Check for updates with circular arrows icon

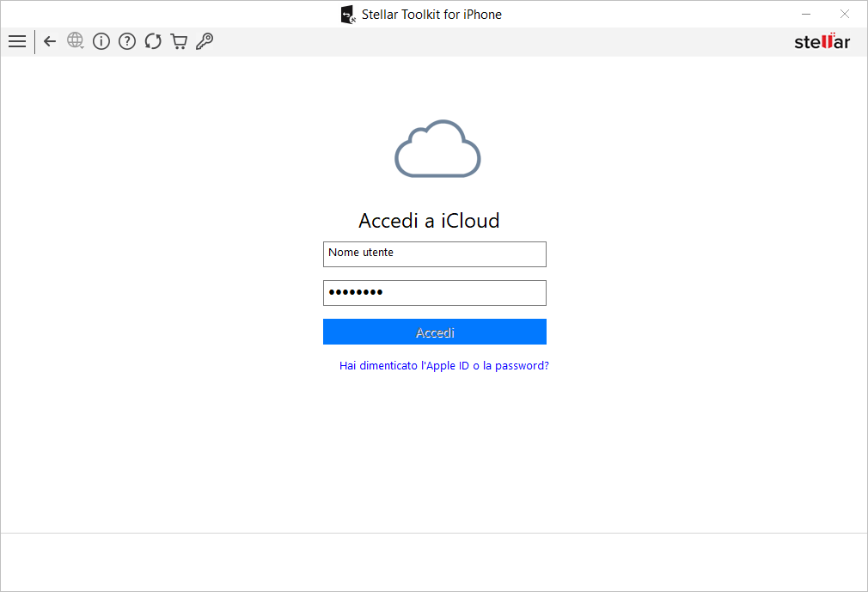(x=153, y=41)
